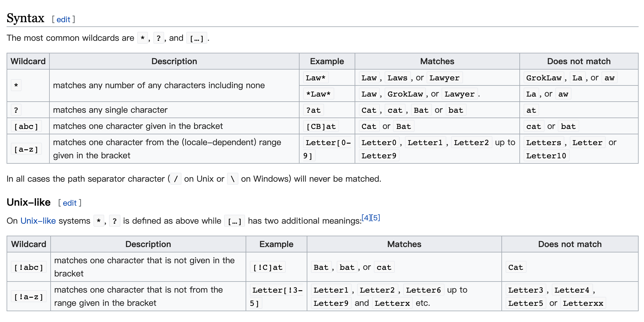Click the "*Law*" example code
This screenshot has width=644, height=322.
[318, 94]
